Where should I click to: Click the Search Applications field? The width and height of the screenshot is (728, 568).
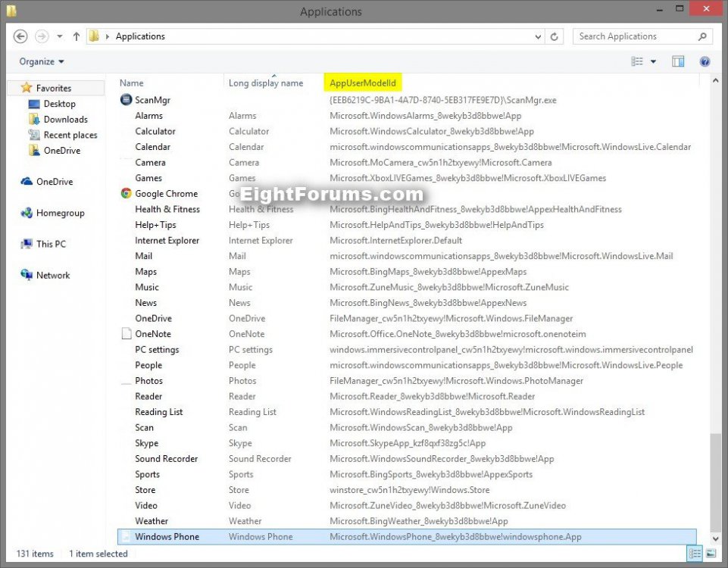(x=642, y=36)
